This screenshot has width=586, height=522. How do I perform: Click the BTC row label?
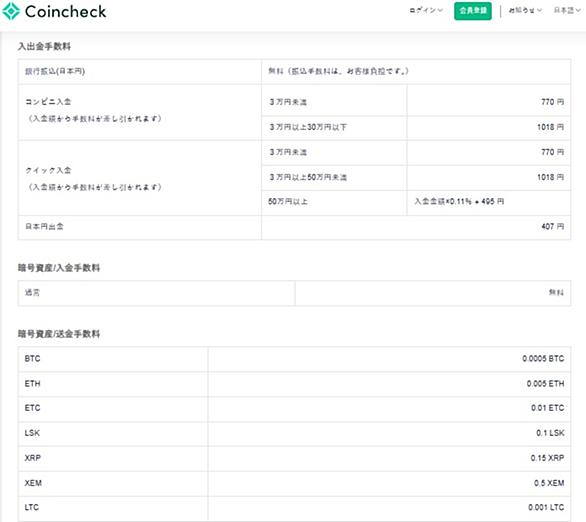pos(33,359)
